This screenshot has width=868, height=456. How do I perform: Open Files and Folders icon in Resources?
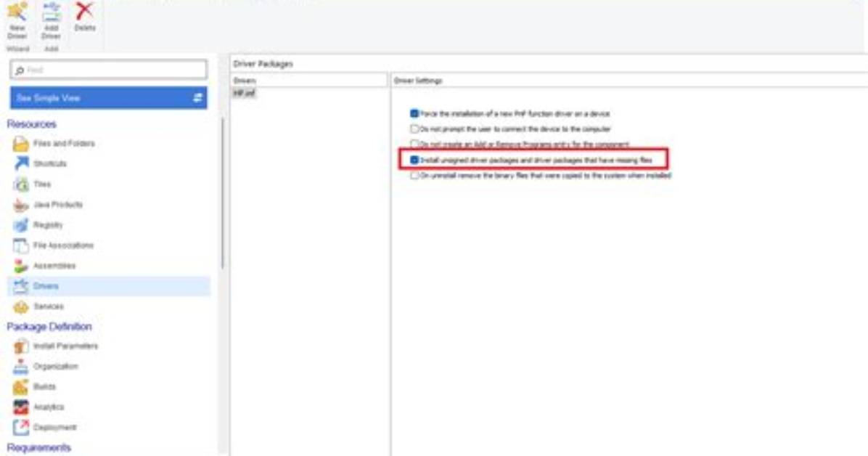(x=20, y=144)
